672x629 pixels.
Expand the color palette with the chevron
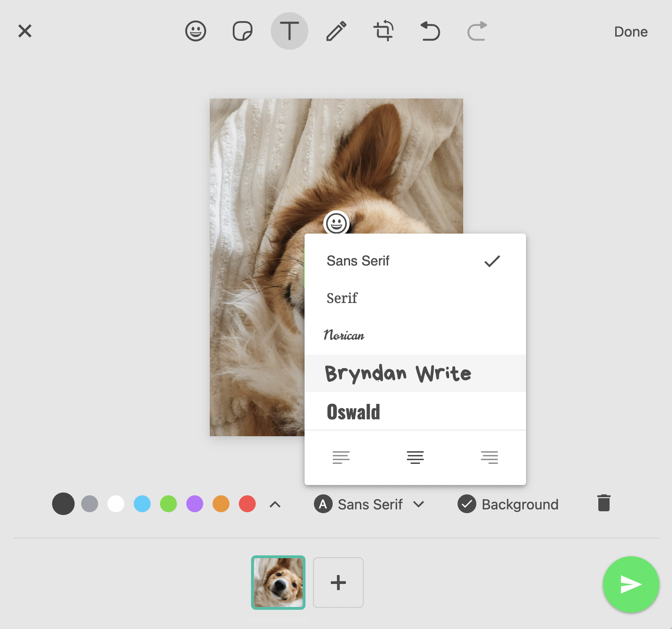click(275, 504)
